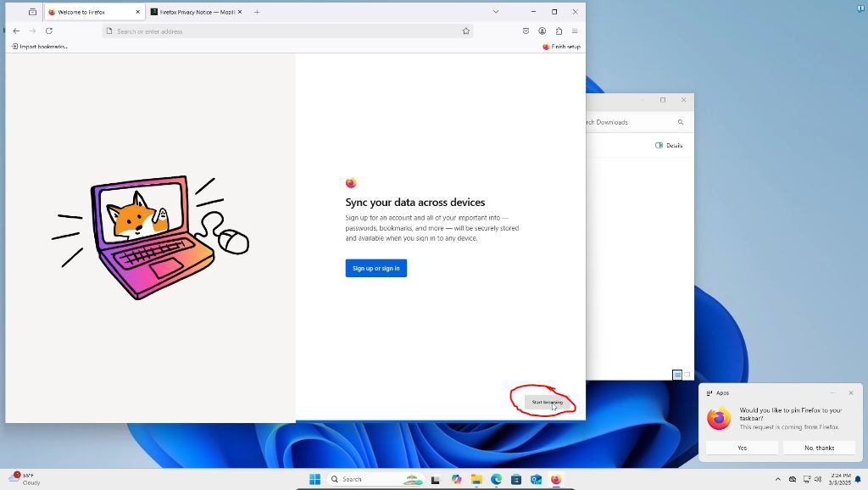Screen dimensions: 868x490
Task: Launch Microsoft Edge from the taskbar
Action: click(x=496, y=479)
